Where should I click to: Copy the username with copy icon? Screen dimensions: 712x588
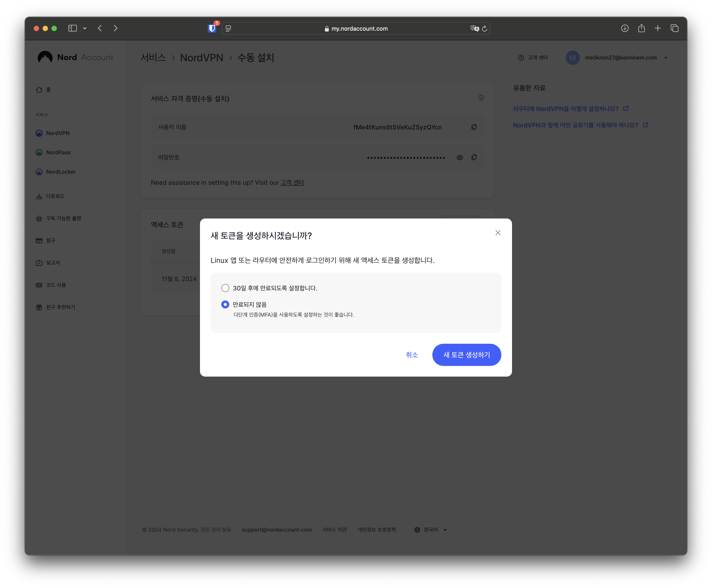pyautogui.click(x=474, y=127)
